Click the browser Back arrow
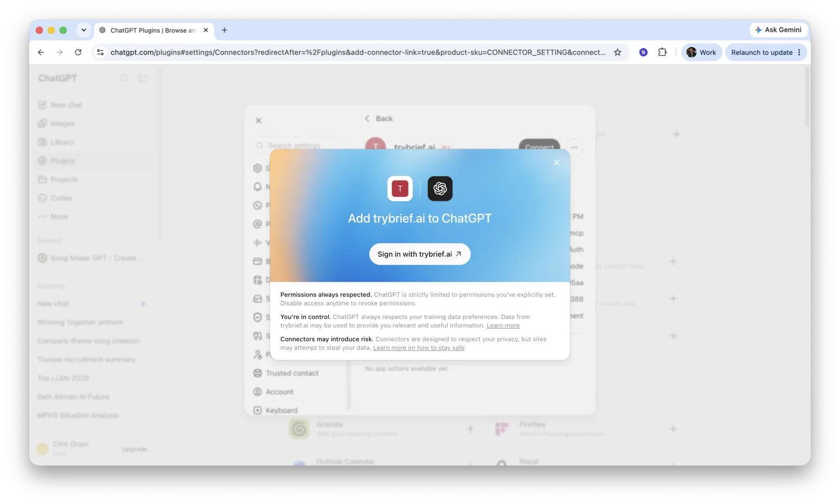Viewport: 840px width, 504px height. pos(41,52)
